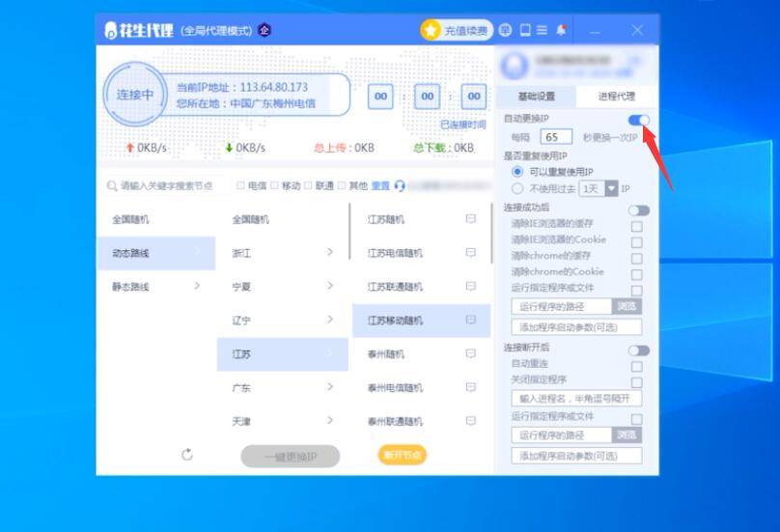The height and width of the screenshot is (532, 780).
Task: Click the customer service headset icon
Action: [400, 185]
